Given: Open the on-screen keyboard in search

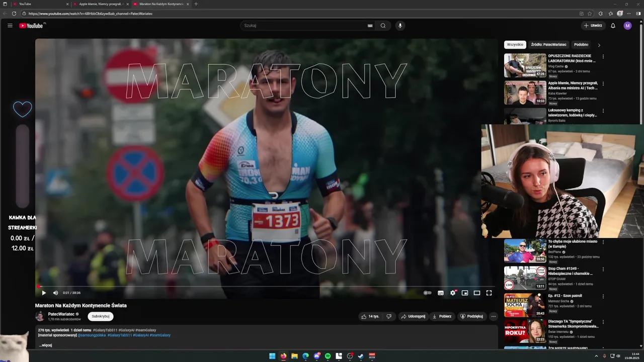Looking at the screenshot, I should (370, 26).
